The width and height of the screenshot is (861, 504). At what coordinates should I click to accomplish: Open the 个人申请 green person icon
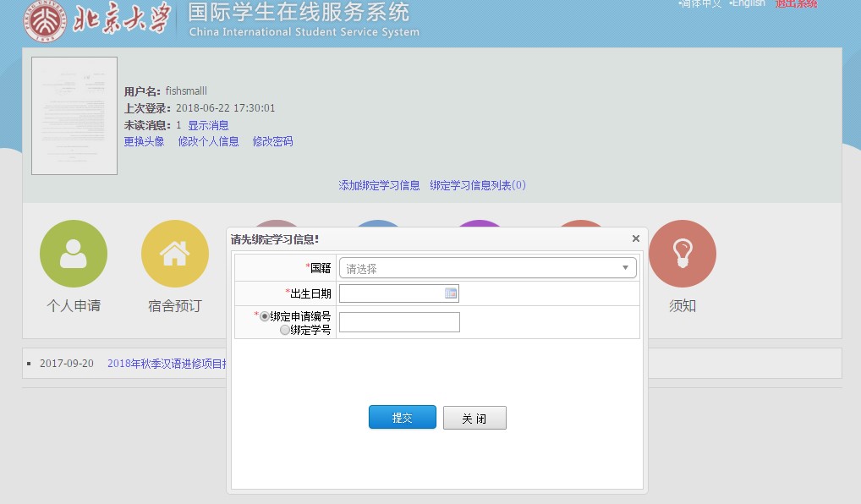click(x=74, y=254)
